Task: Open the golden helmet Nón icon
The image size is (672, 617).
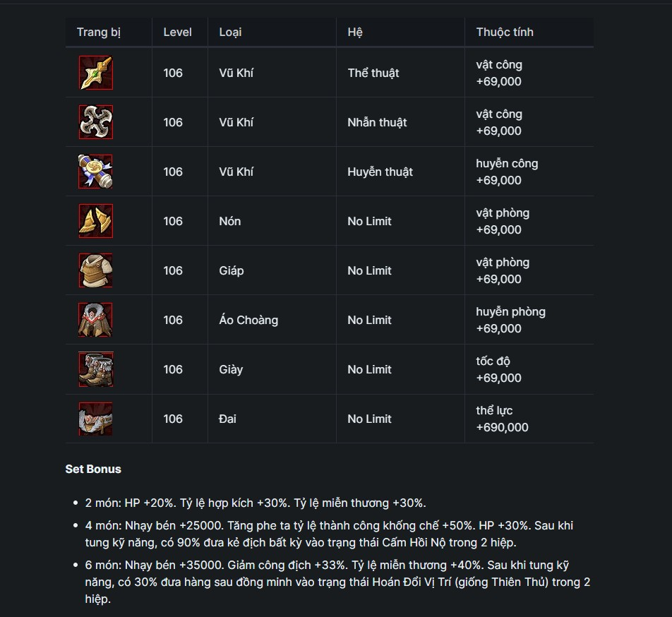Action: point(95,221)
